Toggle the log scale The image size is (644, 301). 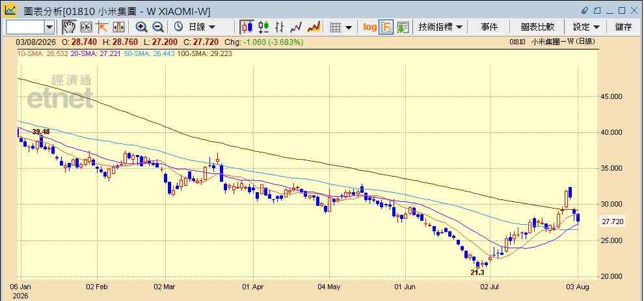pyautogui.click(x=369, y=27)
